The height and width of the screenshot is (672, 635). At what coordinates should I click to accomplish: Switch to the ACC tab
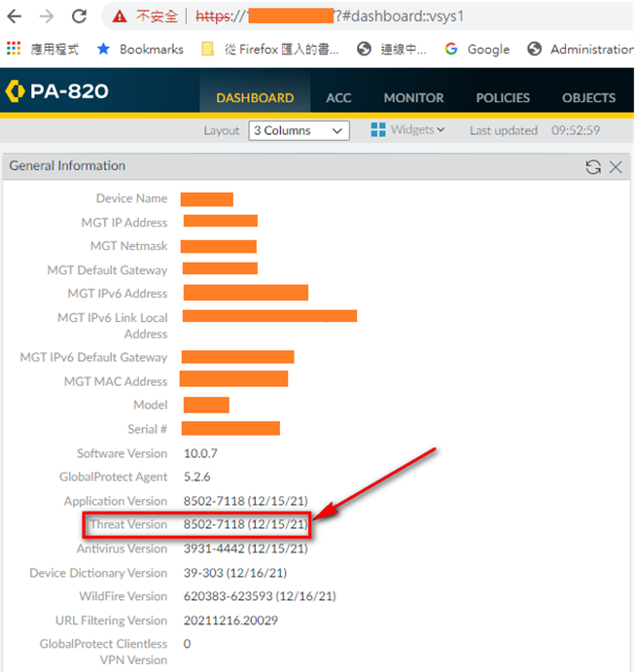(x=338, y=97)
